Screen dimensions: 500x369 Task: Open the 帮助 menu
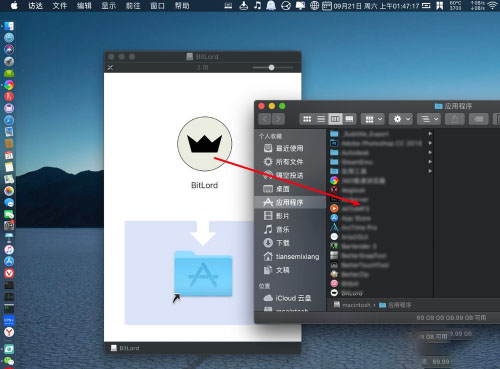tap(182, 6)
